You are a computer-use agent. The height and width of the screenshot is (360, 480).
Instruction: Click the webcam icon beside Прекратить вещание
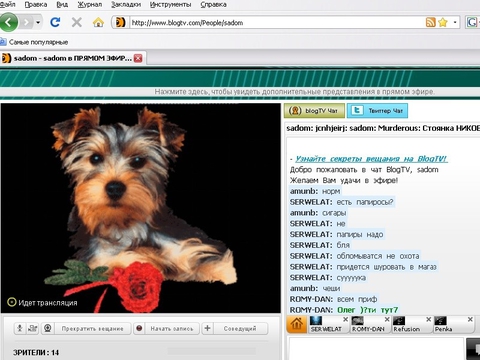tap(48, 328)
